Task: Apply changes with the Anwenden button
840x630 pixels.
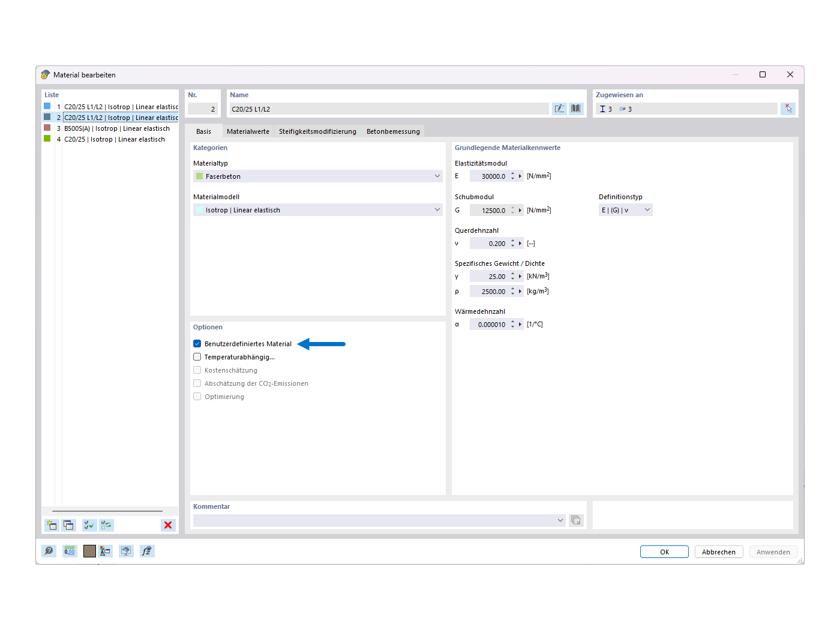Action: coord(773,551)
